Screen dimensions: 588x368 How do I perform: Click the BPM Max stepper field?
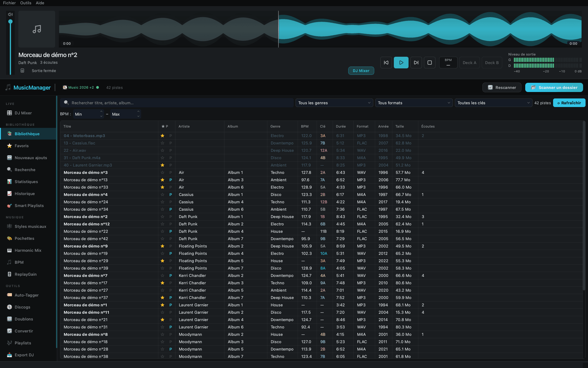click(x=126, y=114)
